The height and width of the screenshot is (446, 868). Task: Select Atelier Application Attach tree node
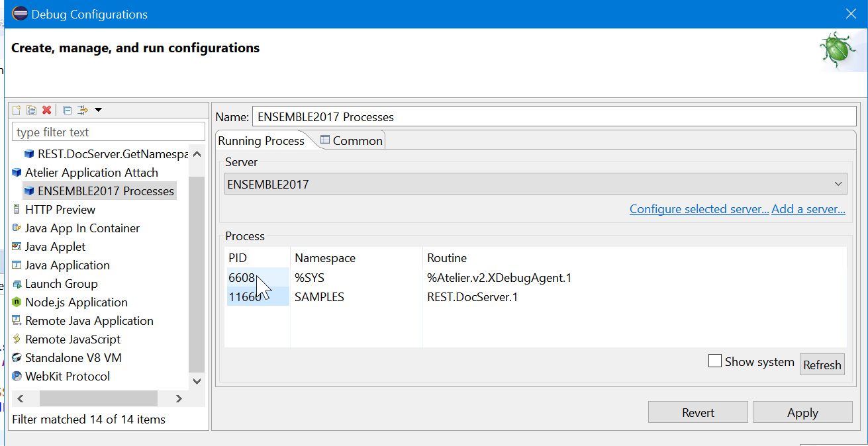coord(91,173)
